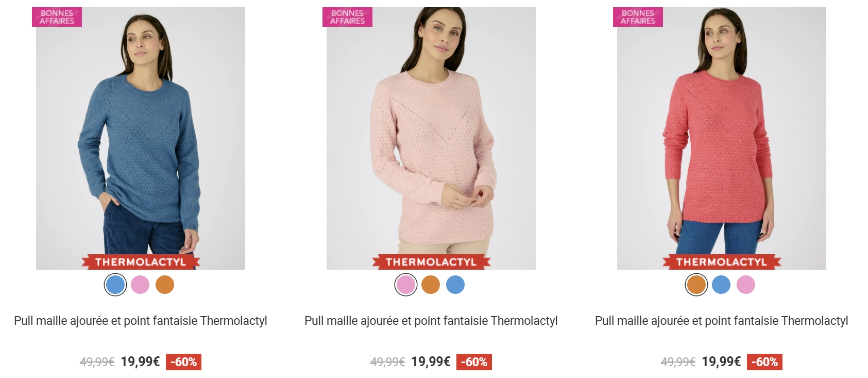Screen dimensions: 868x378
Task: Click the 19,99€ price under coral sweater
Action: tap(721, 362)
